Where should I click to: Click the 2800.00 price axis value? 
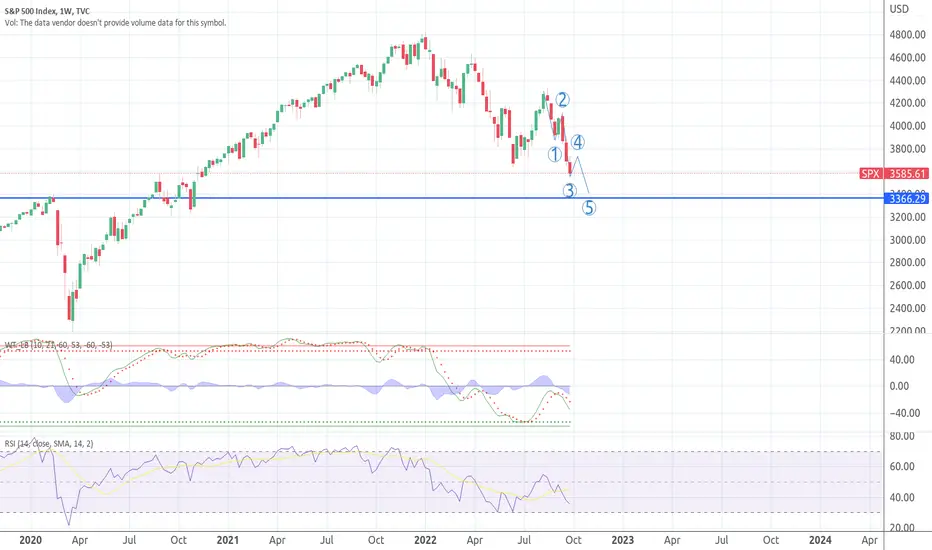(x=907, y=262)
